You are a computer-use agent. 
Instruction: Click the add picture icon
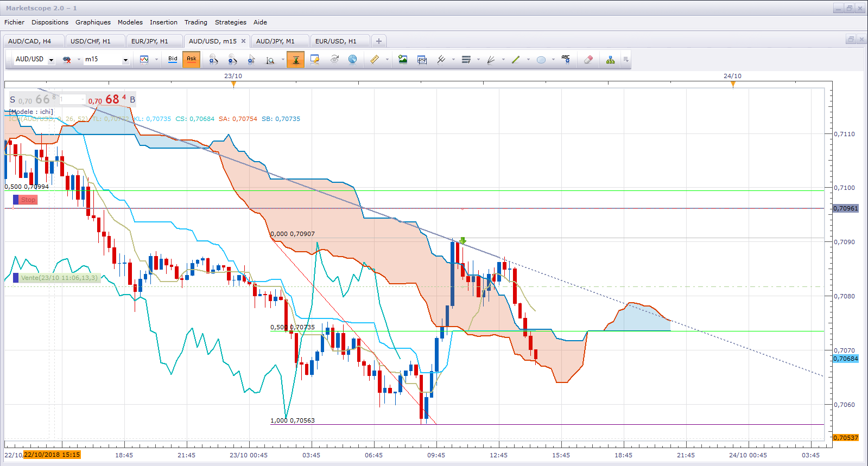[403, 60]
